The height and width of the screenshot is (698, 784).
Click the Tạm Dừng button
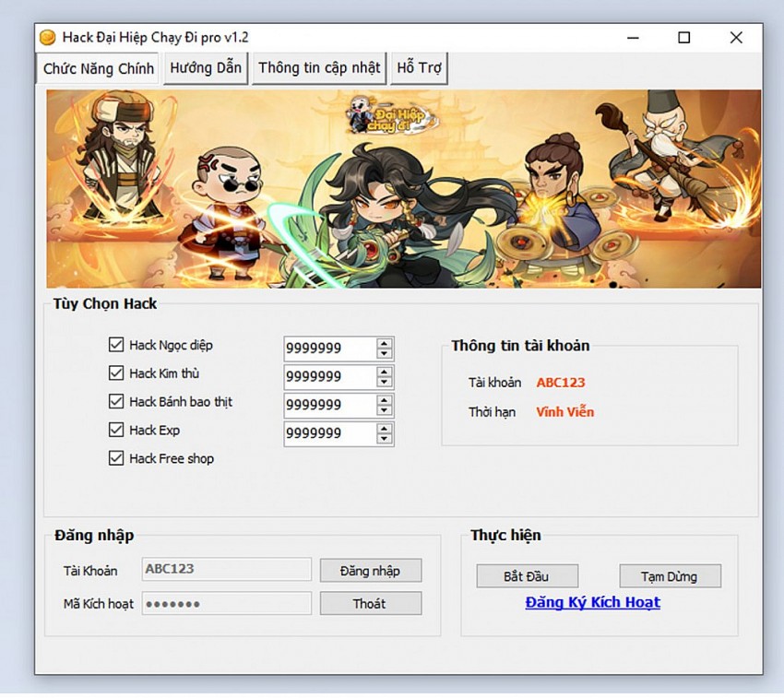tap(670, 575)
